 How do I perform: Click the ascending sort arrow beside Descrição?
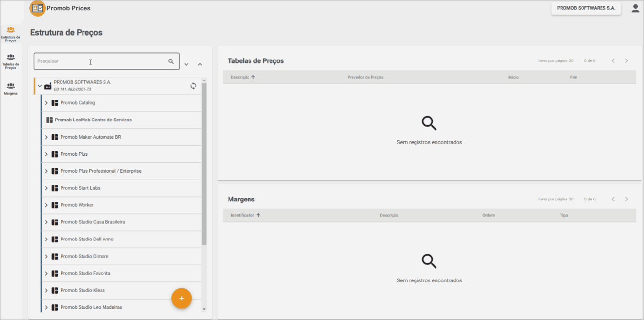click(253, 77)
